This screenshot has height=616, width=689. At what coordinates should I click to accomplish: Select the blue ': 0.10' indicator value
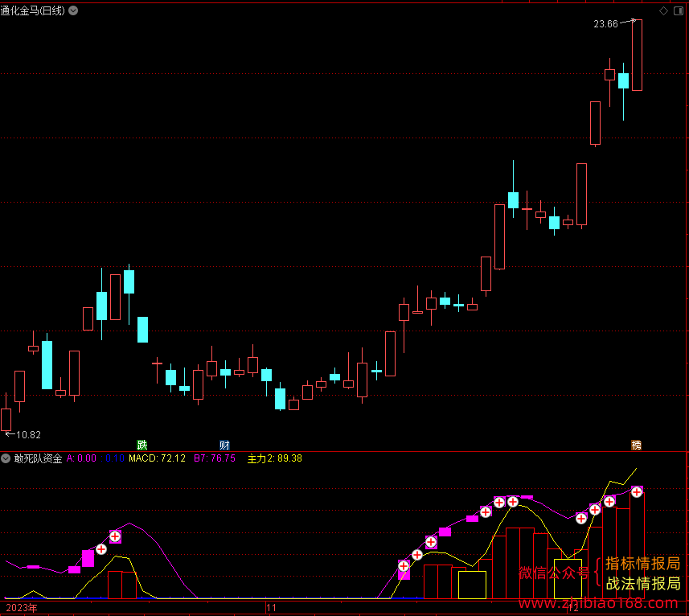tap(113, 458)
